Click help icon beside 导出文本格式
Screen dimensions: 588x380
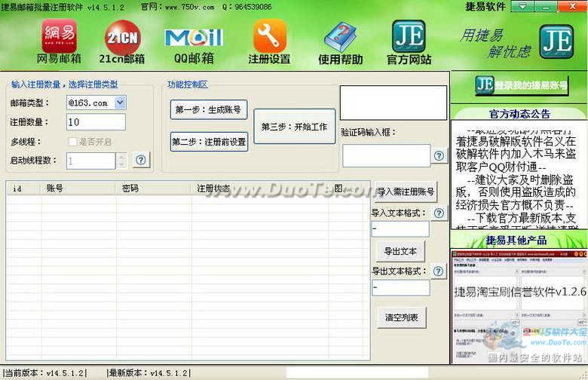(439, 271)
